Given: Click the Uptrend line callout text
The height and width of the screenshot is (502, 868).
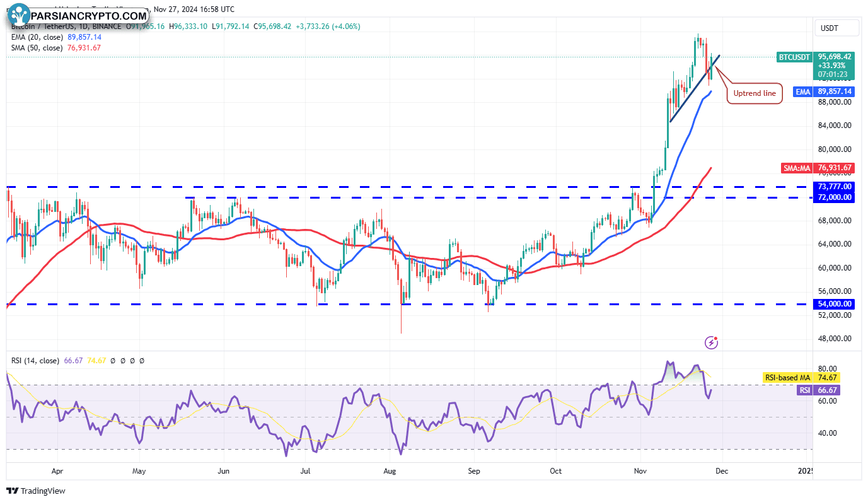Looking at the screenshot, I should point(755,94).
